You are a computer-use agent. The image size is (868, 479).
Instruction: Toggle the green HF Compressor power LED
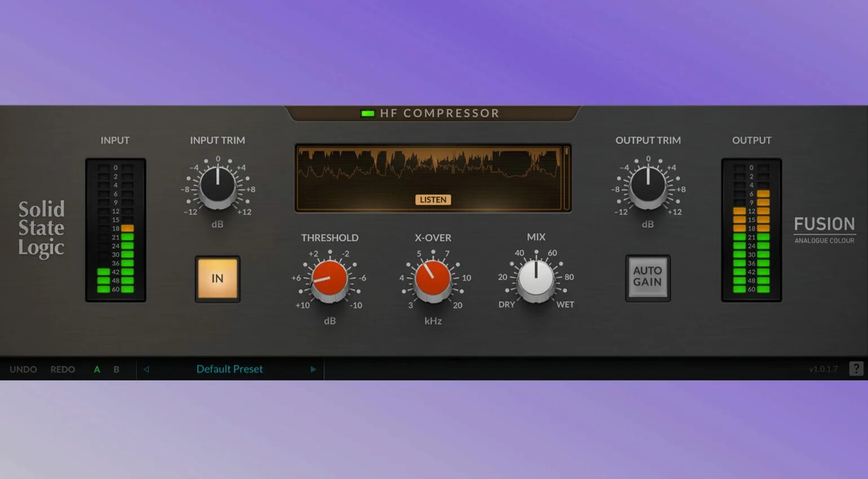[x=367, y=113]
